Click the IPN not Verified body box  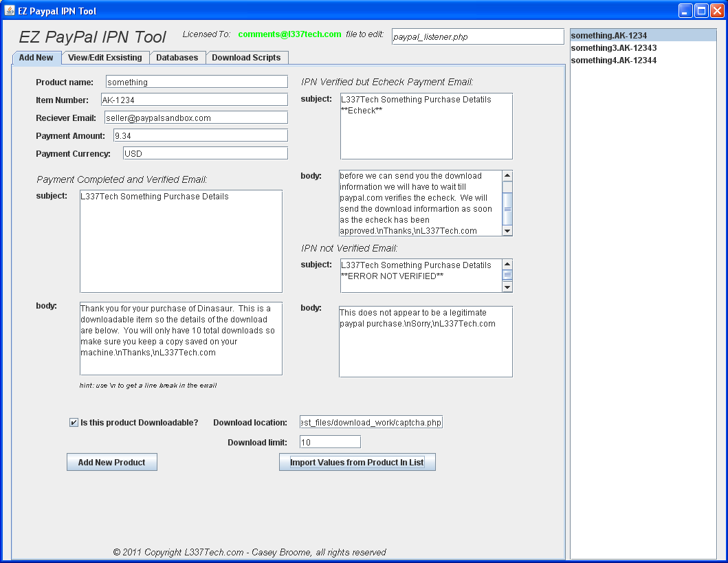(x=426, y=342)
